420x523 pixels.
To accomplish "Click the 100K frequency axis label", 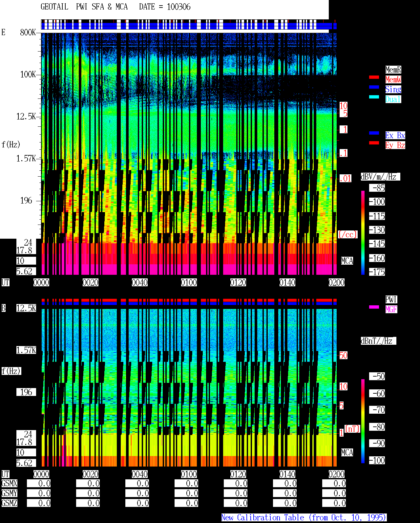I will click(x=28, y=74).
